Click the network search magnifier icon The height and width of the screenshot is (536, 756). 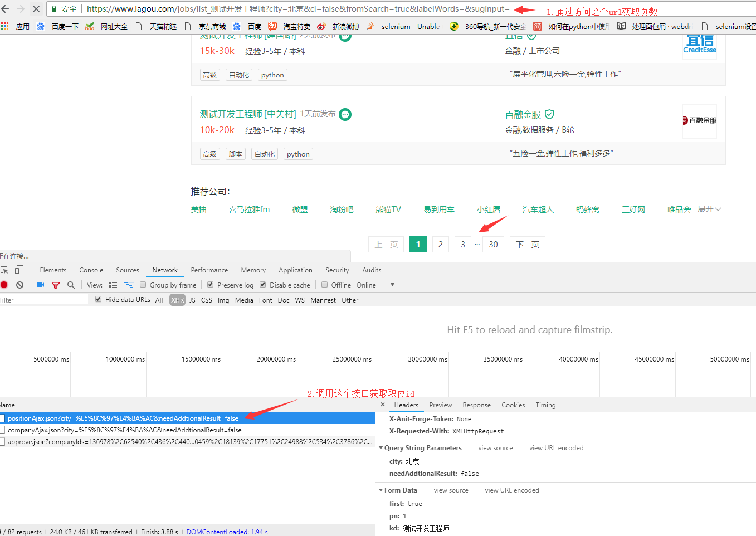click(71, 285)
